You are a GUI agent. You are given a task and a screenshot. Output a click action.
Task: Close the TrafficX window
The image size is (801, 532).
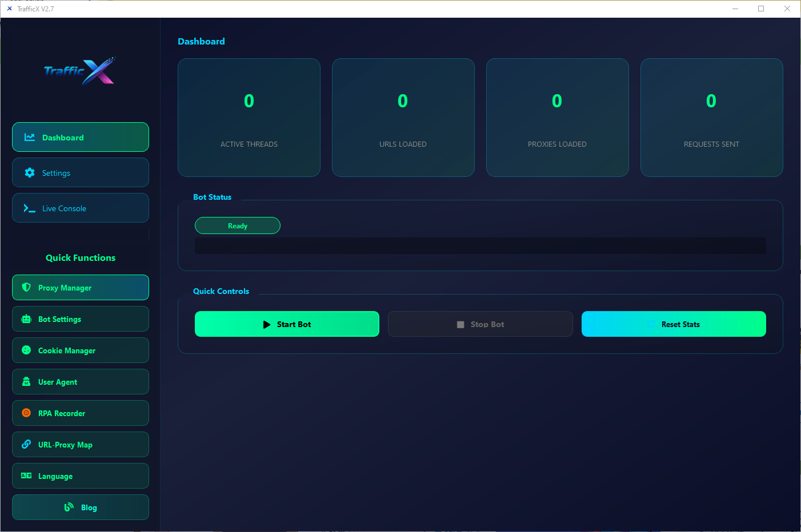coord(787,9)
